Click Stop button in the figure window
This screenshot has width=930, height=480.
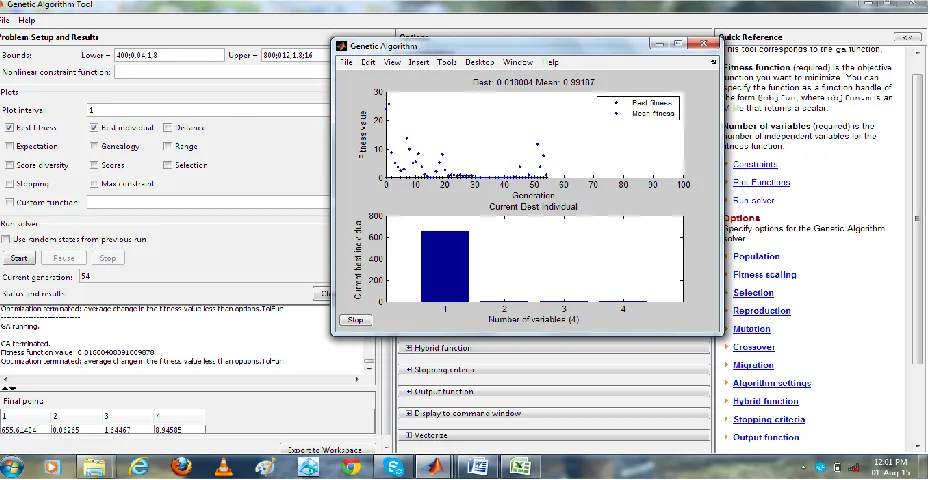(x=355, y=320)
